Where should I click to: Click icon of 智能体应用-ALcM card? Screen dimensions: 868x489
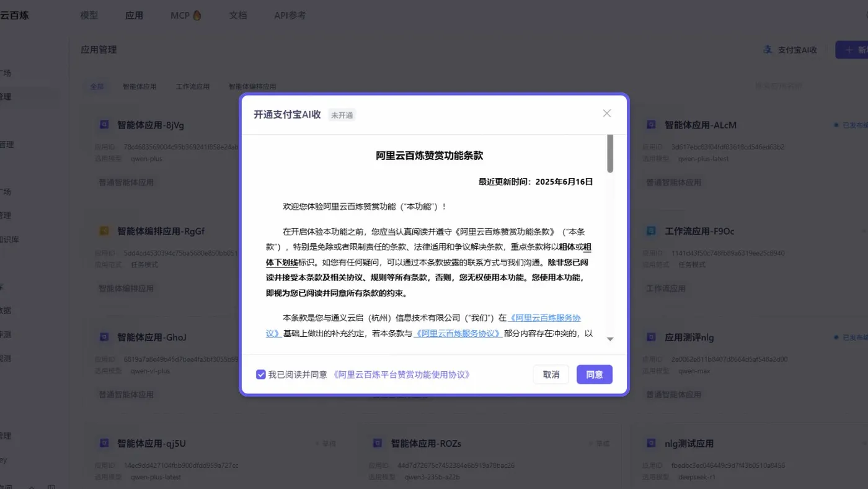pos(651,125)
